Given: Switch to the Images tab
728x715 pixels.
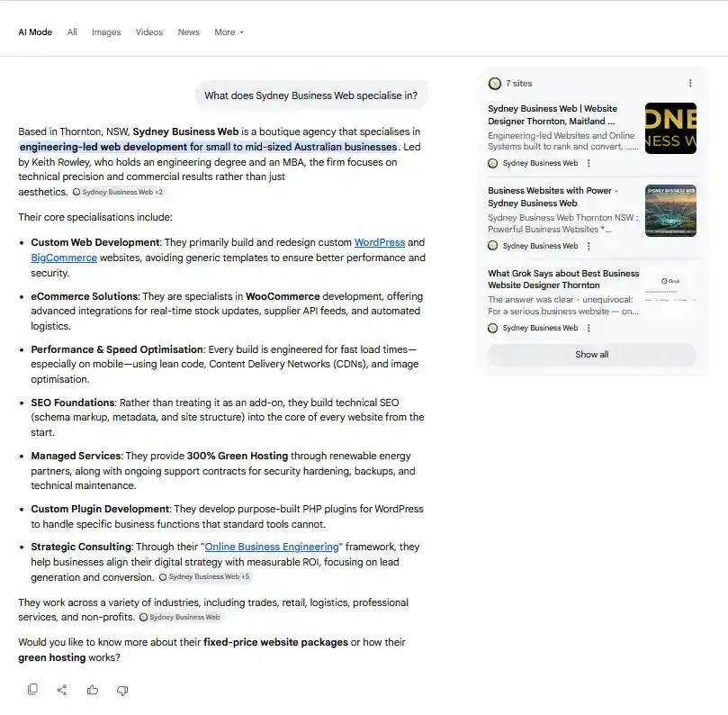Looking at the screenshot, I should click(x=106, y=32).
